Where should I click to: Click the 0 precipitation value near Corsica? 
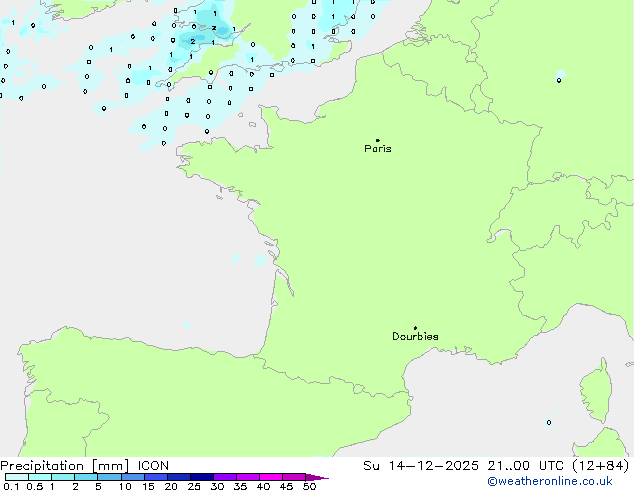(x=549, y=422)
